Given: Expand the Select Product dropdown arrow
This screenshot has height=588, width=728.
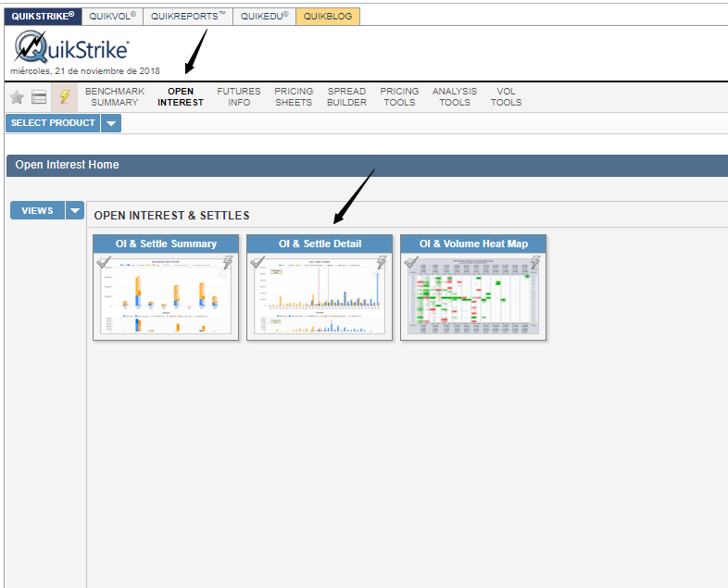Looking at the screenshot, I should (x=111, y=123).
